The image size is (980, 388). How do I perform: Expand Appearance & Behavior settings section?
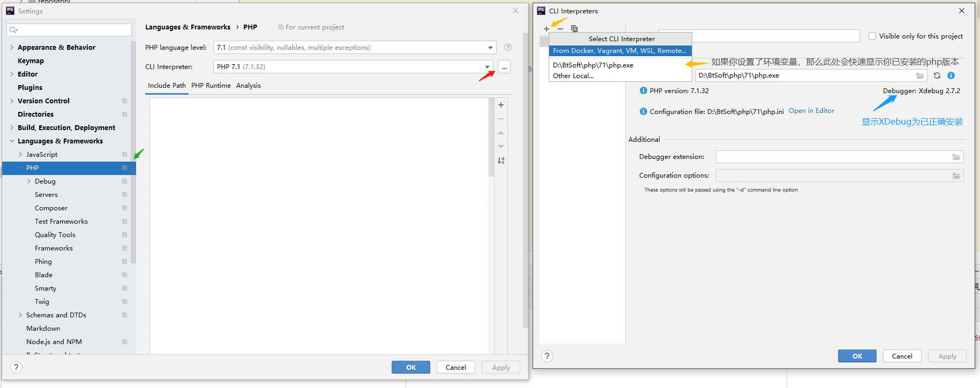click(12, 48)
